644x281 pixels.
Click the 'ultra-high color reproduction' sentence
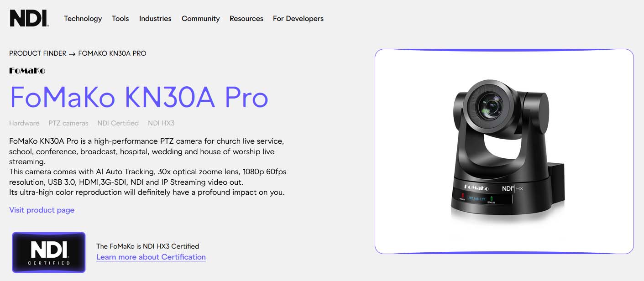click(x=147, y=192)
